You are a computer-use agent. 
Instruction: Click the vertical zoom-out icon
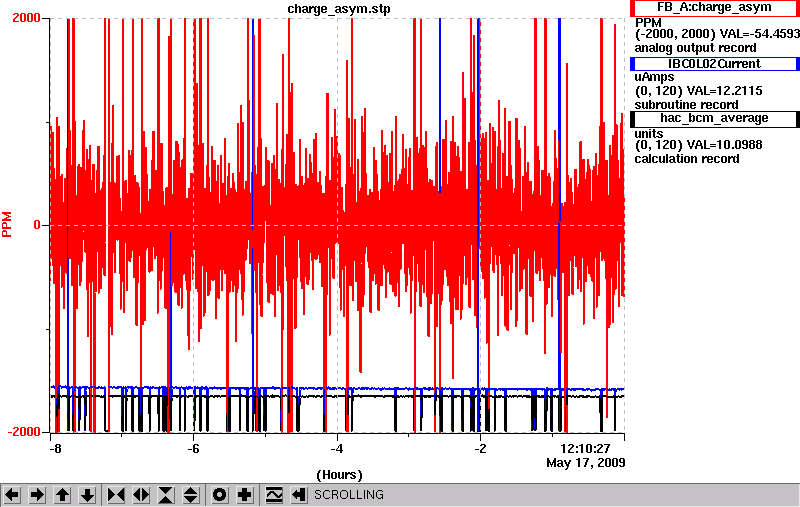click(x=190, y=495)
